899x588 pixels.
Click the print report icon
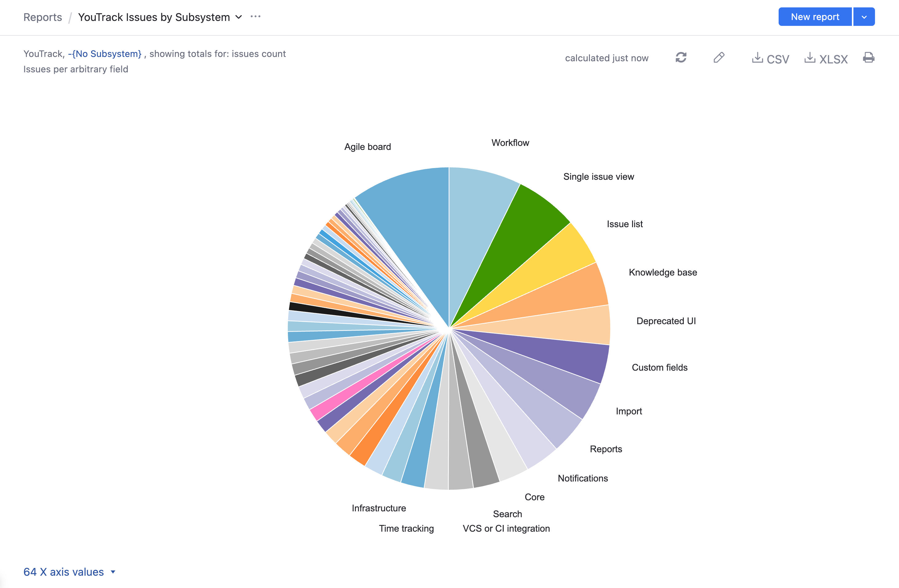tap(869, 58)
